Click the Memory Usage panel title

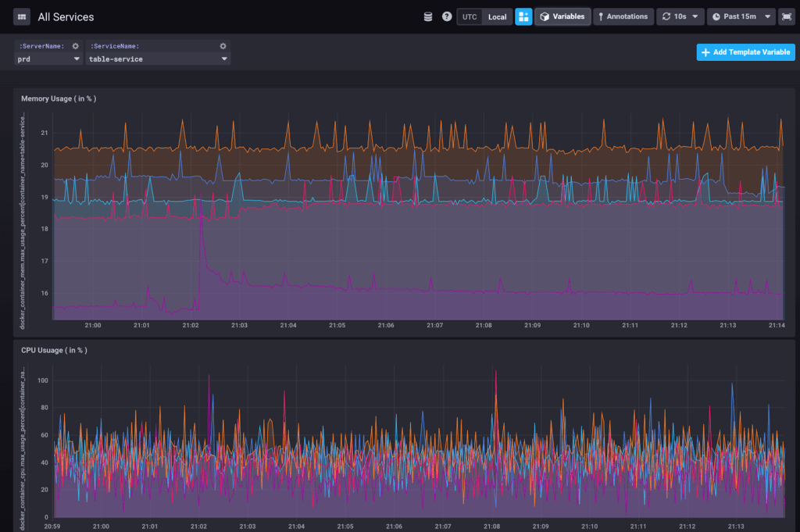coord(59,98)
